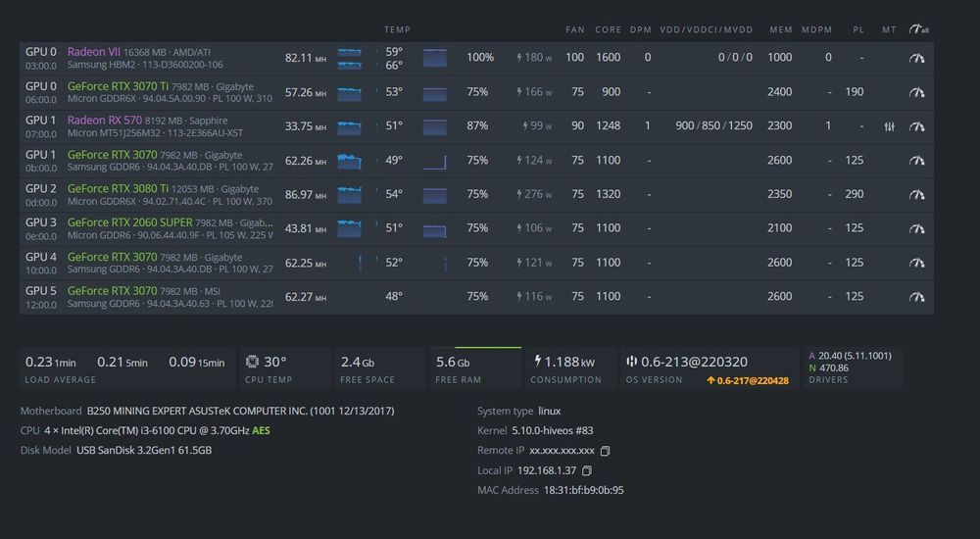Image resolution: width=980 pixels, height=539 pixels.
Task: Click power bolt icon beside 180 w
Action: 519,58
